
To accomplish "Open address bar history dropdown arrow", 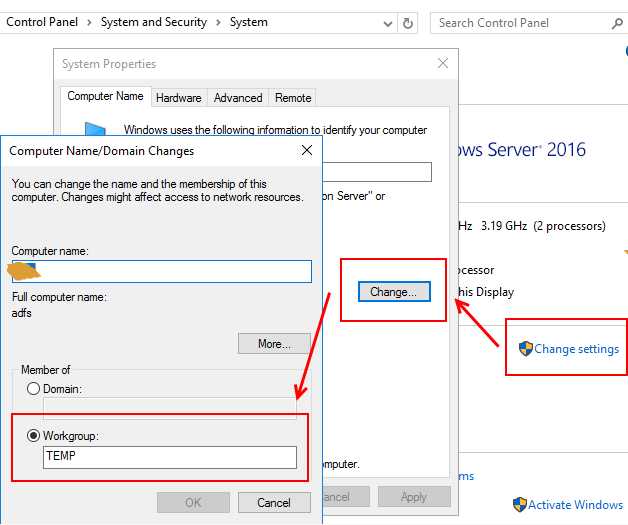I will [388, 24].
